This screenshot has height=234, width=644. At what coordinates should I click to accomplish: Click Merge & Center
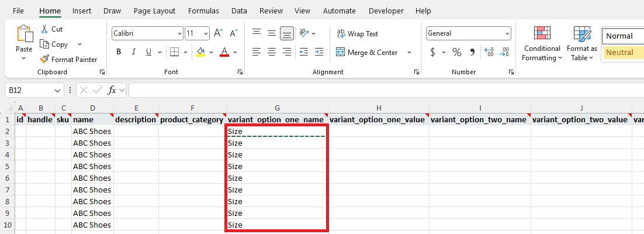[367, 52]
